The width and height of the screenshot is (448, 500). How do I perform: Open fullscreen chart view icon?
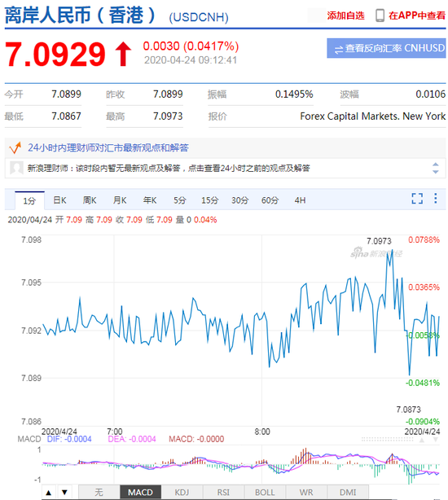click(417, 199)
